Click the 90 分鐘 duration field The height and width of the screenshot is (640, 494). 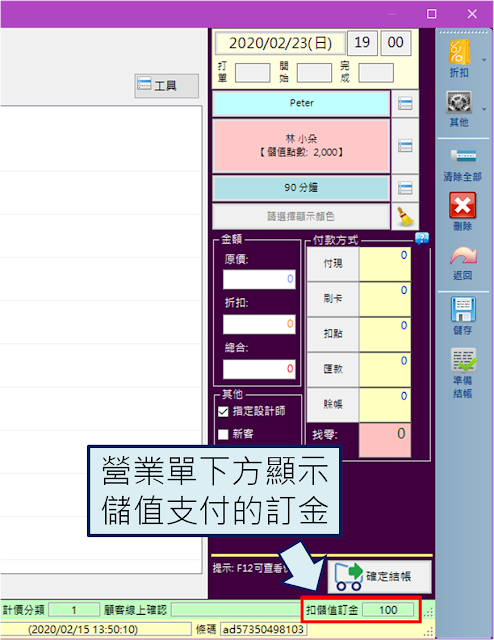(x=301, y=188)
